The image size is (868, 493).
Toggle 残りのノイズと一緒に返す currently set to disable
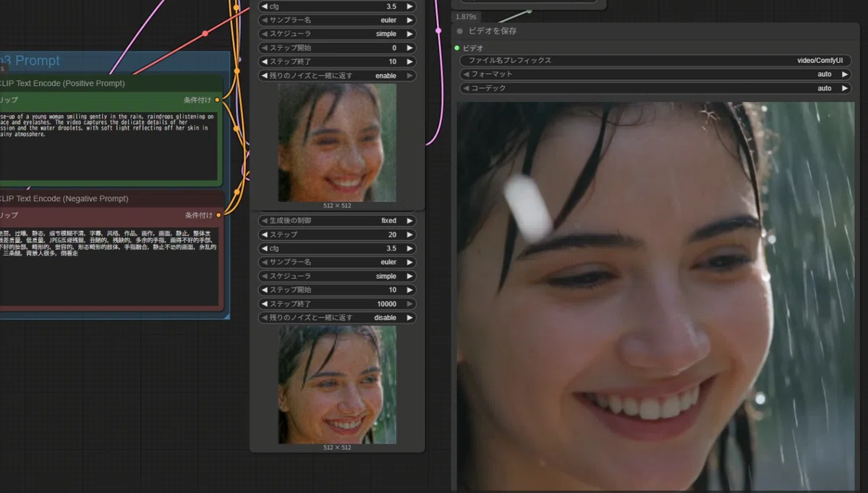(337, 318)
